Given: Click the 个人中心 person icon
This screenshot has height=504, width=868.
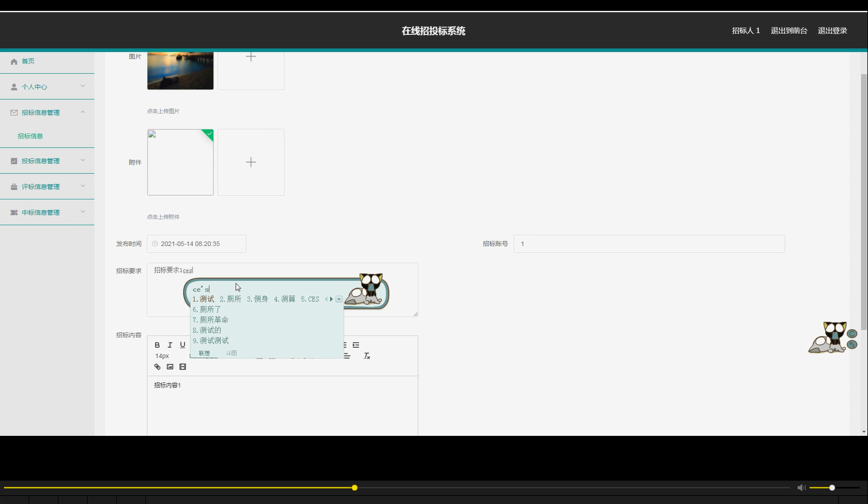Looking at the screenshot, I should [14, 87].
